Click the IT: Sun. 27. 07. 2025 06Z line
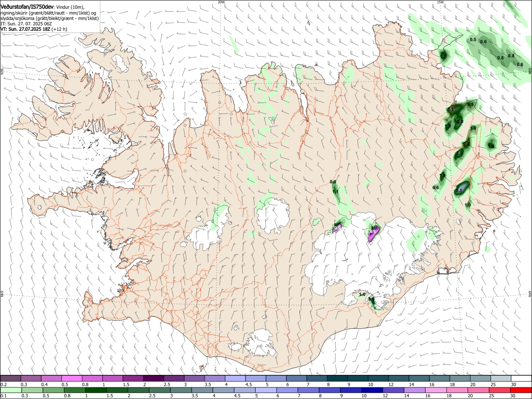532x399 pixels. (x=27, y=24)
